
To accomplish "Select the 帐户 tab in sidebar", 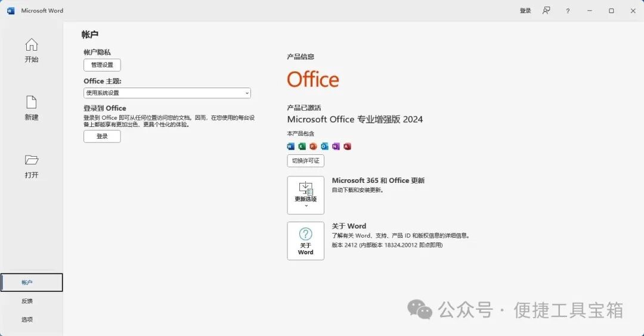I will coord(32,282).
